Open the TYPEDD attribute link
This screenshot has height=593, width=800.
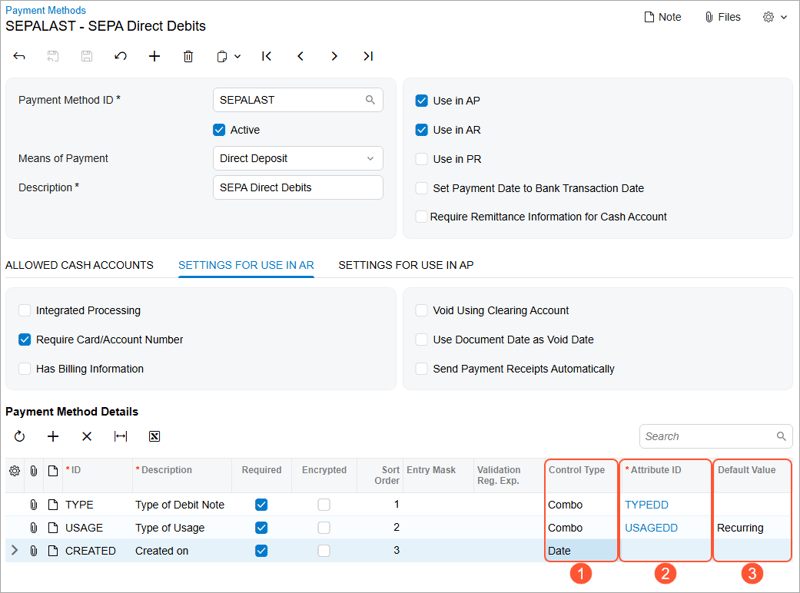(x=646, y=505)
